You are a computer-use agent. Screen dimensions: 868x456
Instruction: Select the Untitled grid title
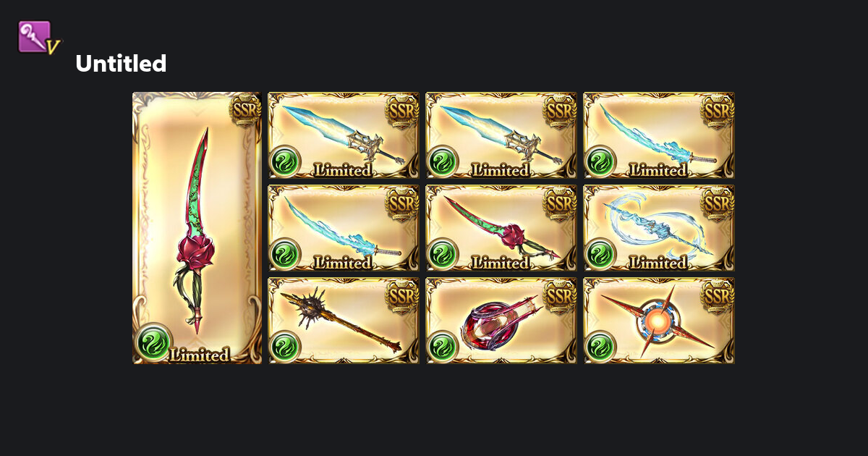tap(121, 64)
